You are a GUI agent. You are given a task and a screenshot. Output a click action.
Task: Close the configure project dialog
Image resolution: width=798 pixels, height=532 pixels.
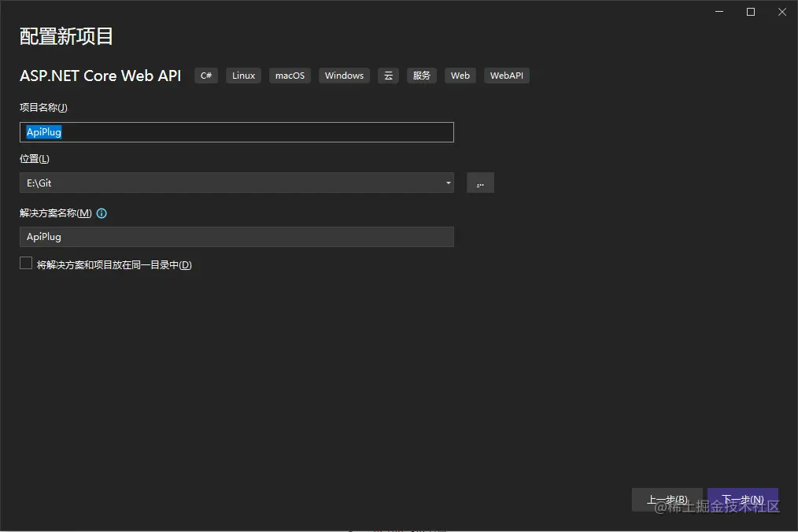coord(782,12)
